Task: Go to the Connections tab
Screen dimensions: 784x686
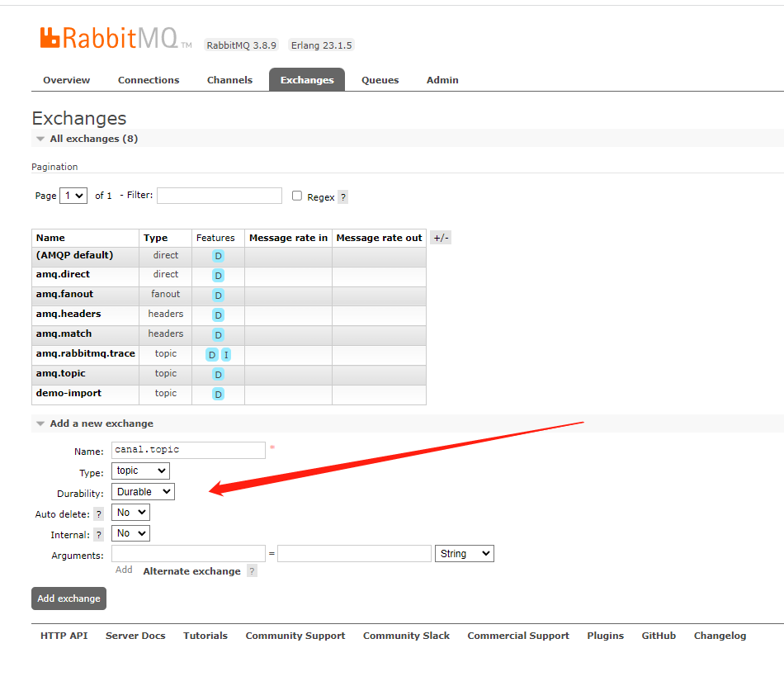Action: 149,80
